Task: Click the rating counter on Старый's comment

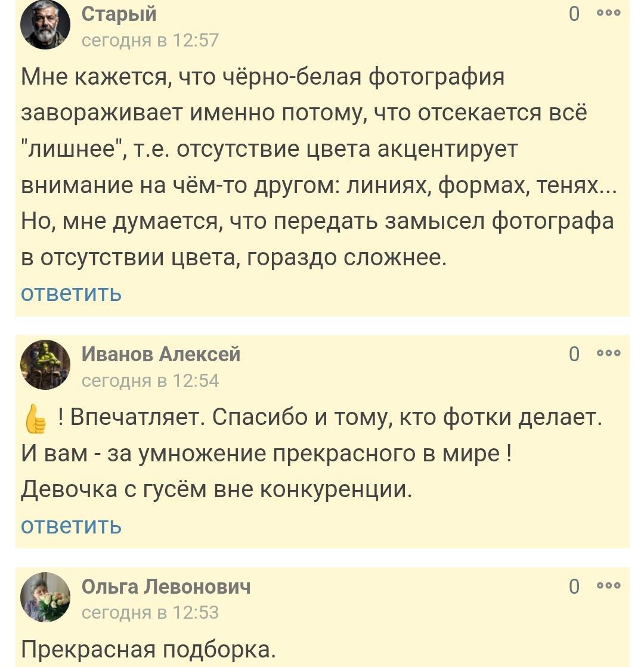Action: (574, 14)
